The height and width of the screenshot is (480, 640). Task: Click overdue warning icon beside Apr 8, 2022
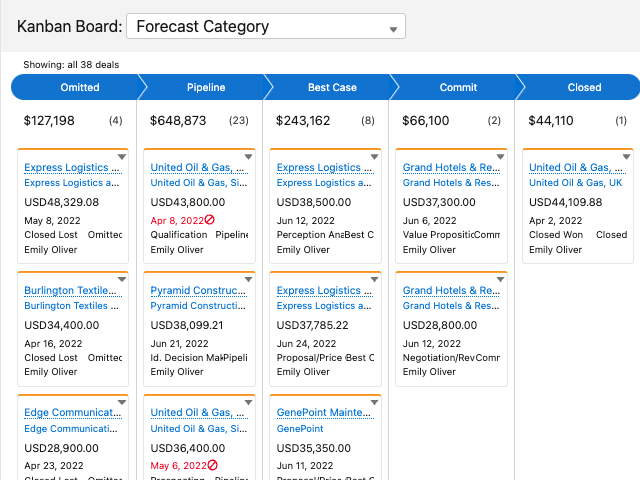click(209, 220)
